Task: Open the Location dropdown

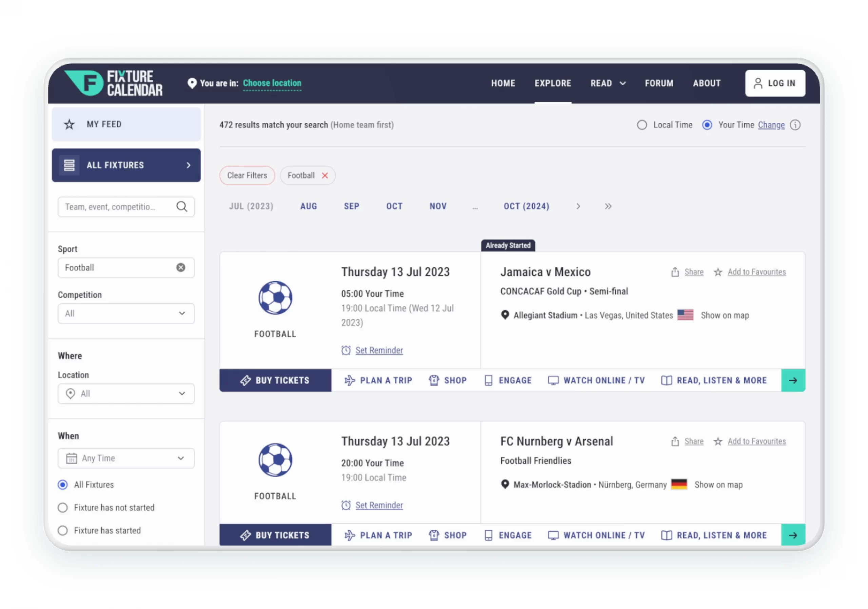Action: coord(126,394)
